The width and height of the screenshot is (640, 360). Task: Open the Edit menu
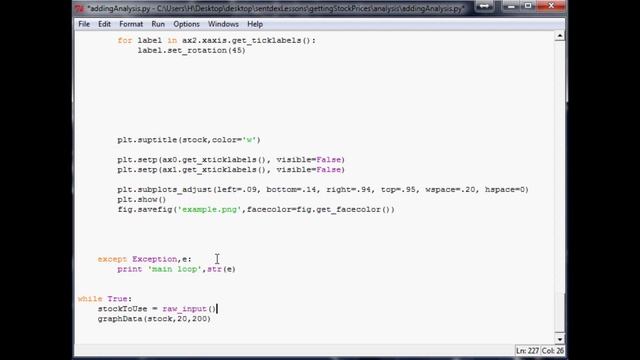[104, 24]
